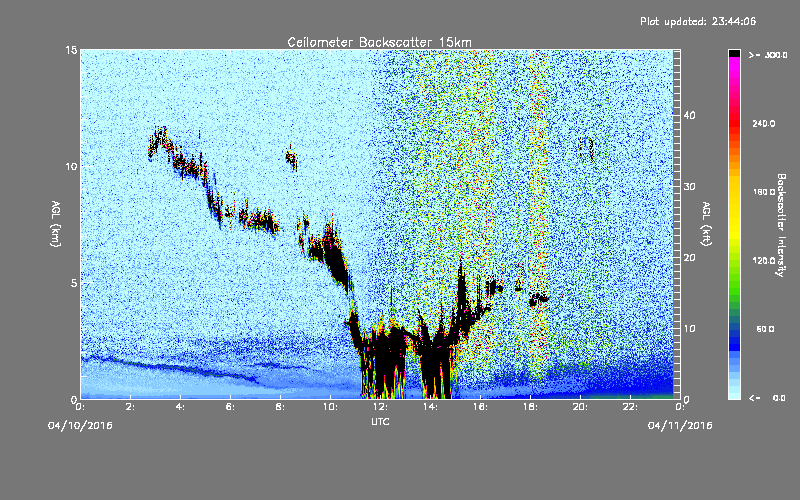This screenshot has height=500, width=800.
Task: Select the "AGL (km)" left axis label
Action: point(56,224)
